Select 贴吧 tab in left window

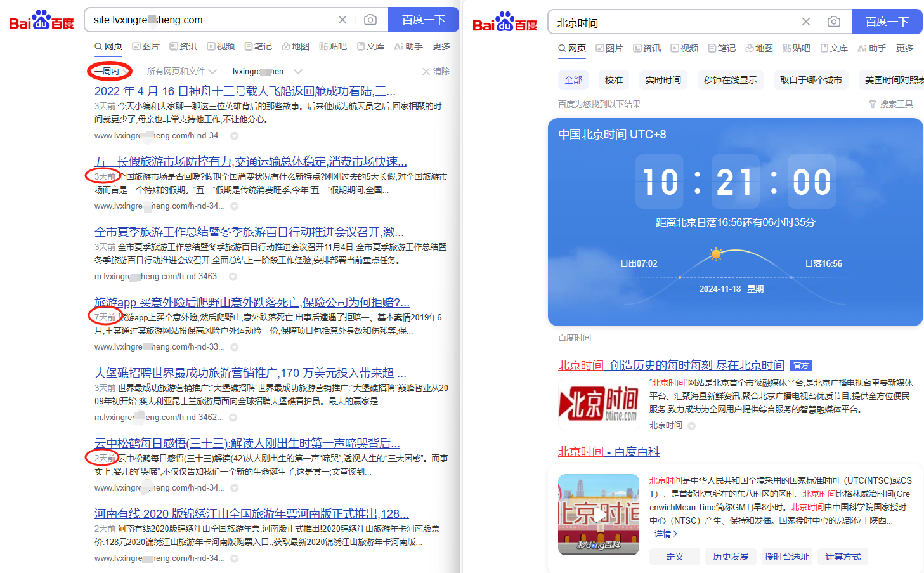[x=333, y=46]
